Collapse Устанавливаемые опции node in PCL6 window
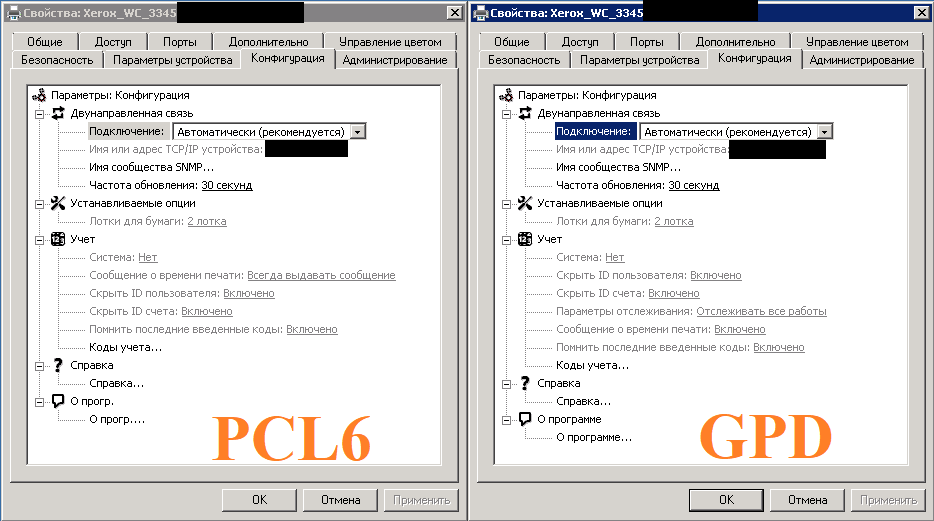 tap(39, 204)
